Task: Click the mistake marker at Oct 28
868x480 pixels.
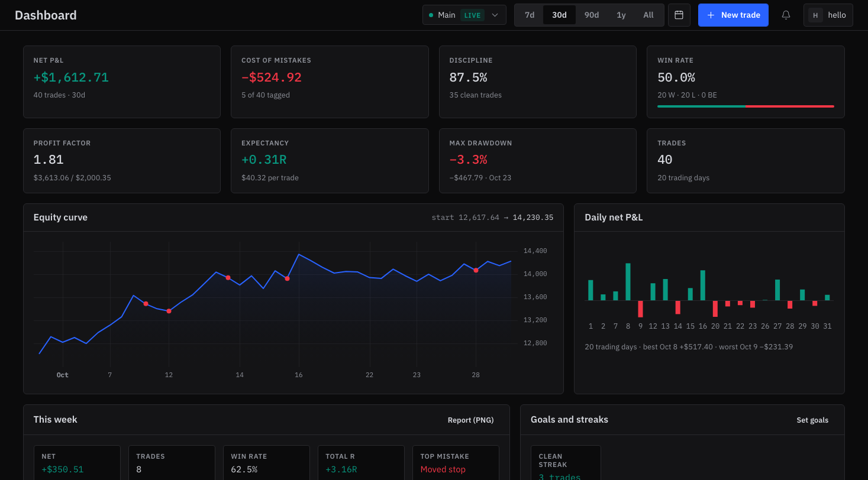Action: click(x=476, y=270)
